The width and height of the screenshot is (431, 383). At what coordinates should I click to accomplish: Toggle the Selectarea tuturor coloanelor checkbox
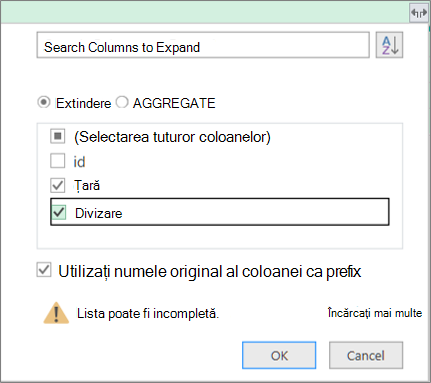click(58, 136)
